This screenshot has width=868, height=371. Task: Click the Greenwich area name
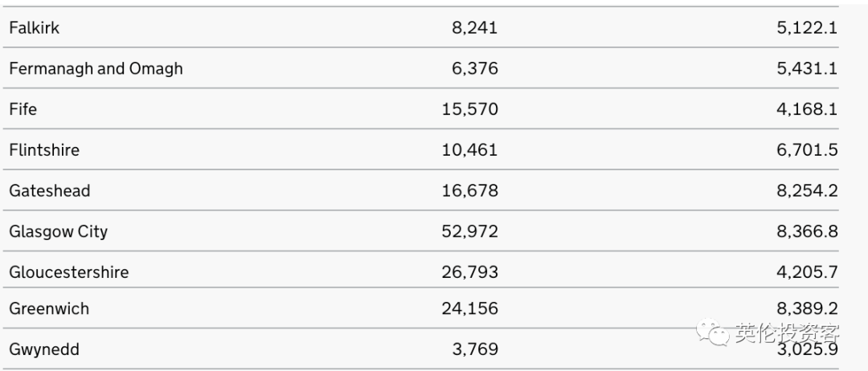(x=49, y=308)
